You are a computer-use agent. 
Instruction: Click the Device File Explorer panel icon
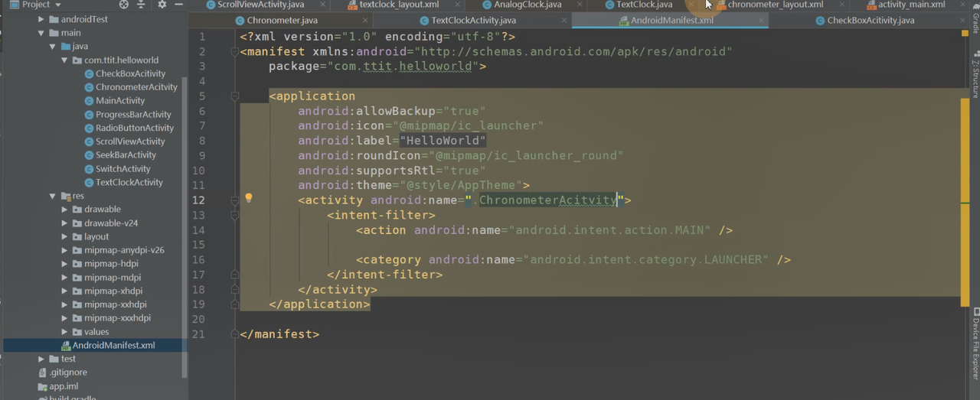[976, 311]
